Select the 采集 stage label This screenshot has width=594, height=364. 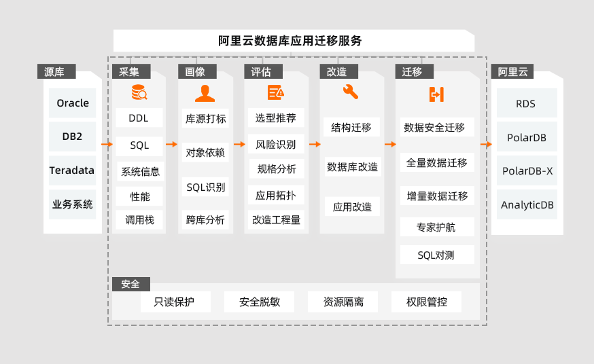pyautogui.click(x=131, y=71)
